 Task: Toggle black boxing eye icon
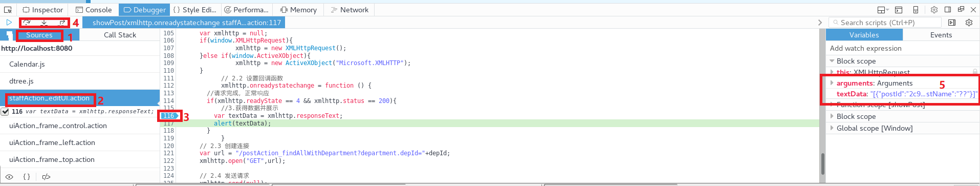pyautogui.click(x=9, y=177)
